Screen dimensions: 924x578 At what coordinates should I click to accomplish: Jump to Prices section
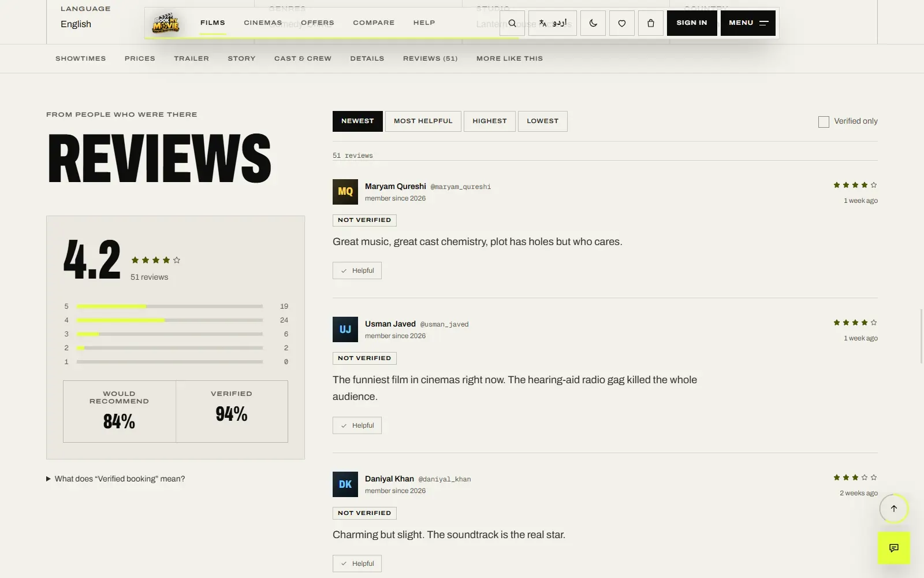pos(140,58)
